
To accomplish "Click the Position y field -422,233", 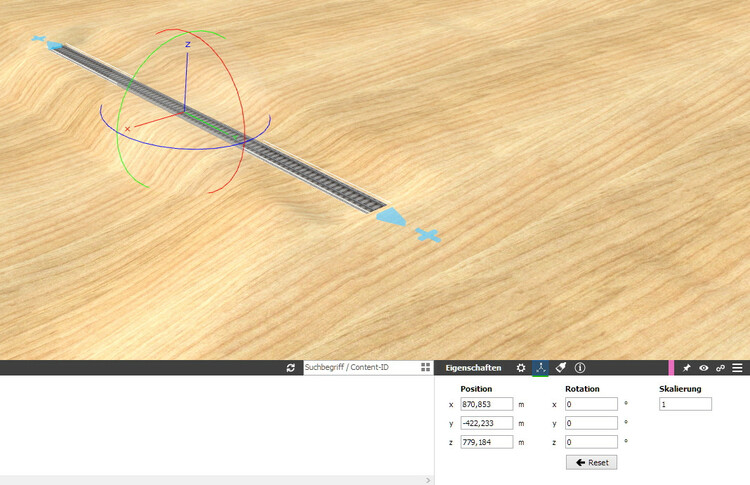I will click(486, 423).
